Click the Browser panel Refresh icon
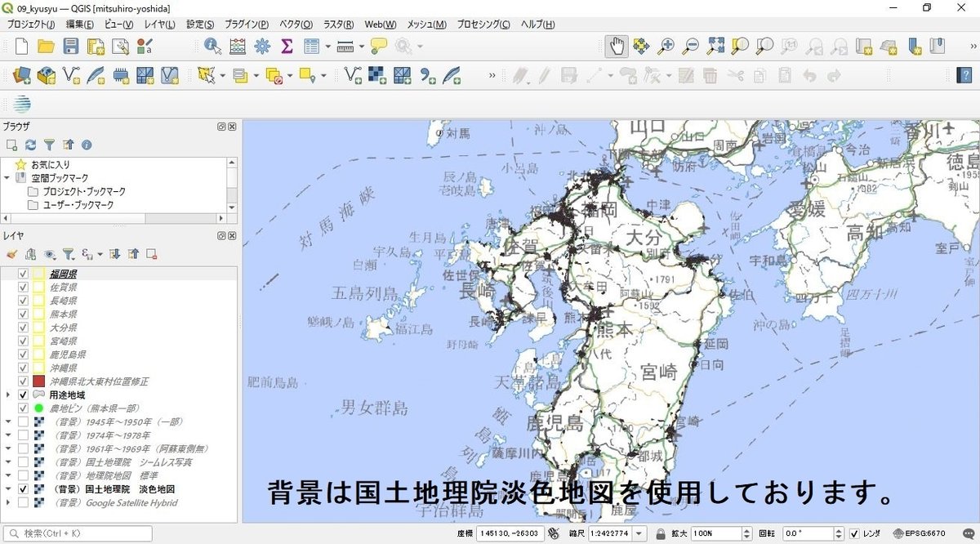 (x=30, y=145)
